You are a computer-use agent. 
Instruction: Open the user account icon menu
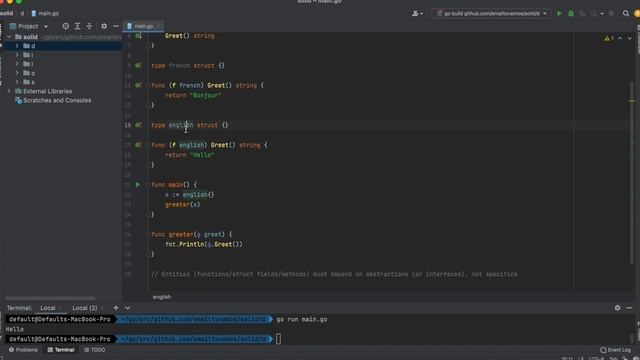[417, 13]
